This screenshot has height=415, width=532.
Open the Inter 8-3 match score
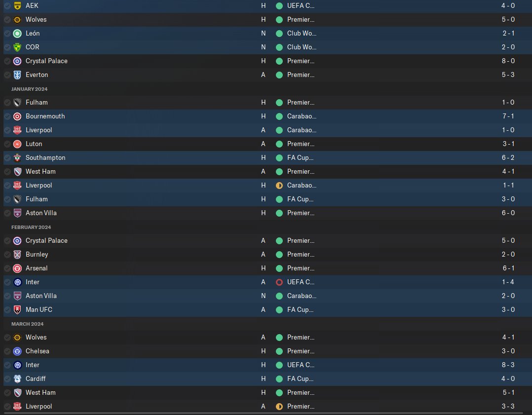pos(508,365)
